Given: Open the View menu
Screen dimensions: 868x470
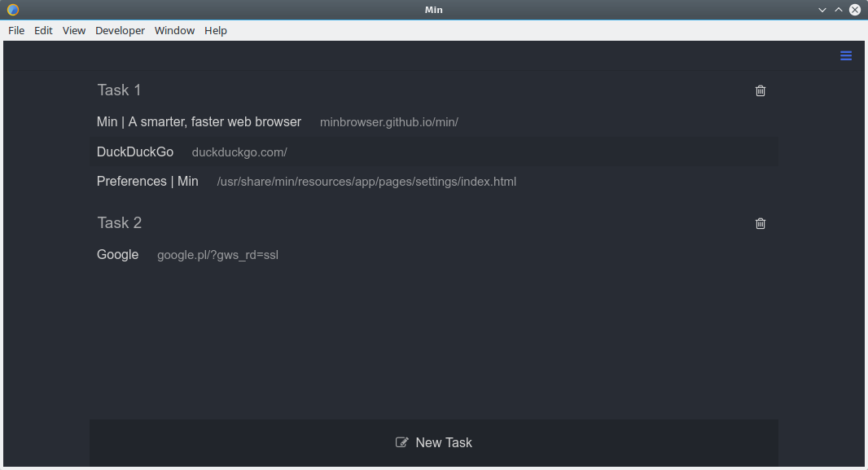Looking at the screenshot, I should (73, 30).
